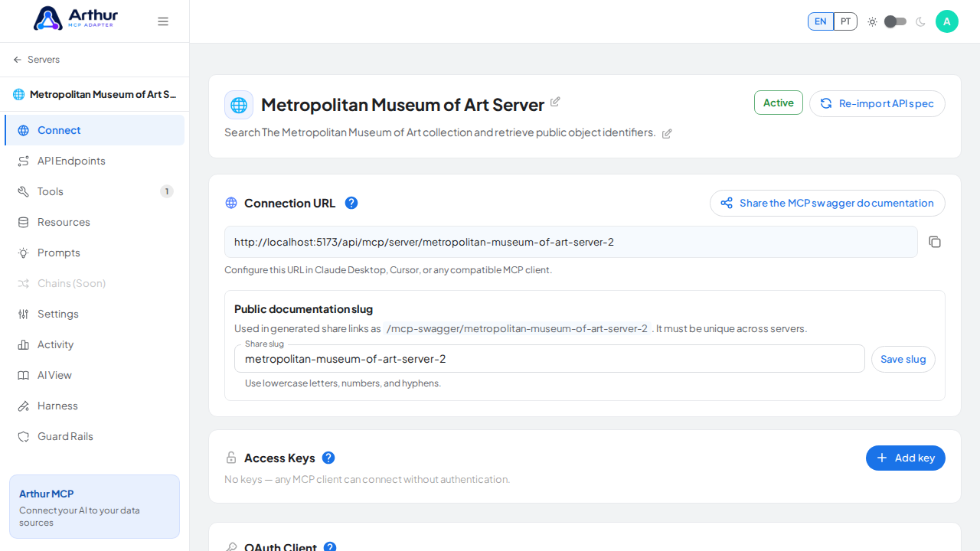Open Activity in sidebar
Viewport: 980px width, 551px height.
click(x=94, y=344)
